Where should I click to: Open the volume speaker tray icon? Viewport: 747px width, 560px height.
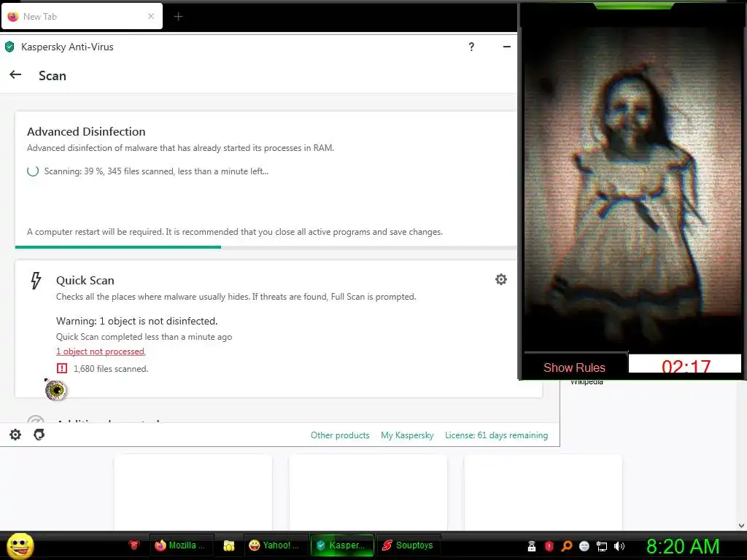619,546
